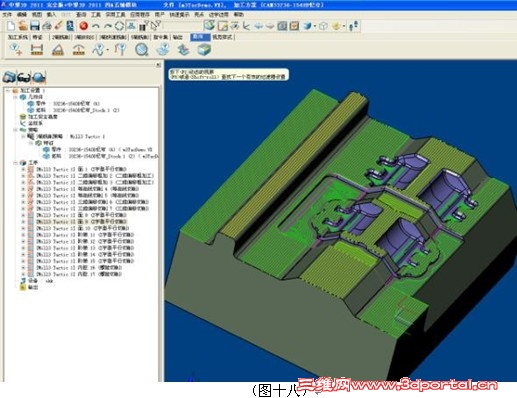Image resolution: width=517 pixels, height=398 pixels.
Task: Click the green 3D box icon
Action: point(204,50)
